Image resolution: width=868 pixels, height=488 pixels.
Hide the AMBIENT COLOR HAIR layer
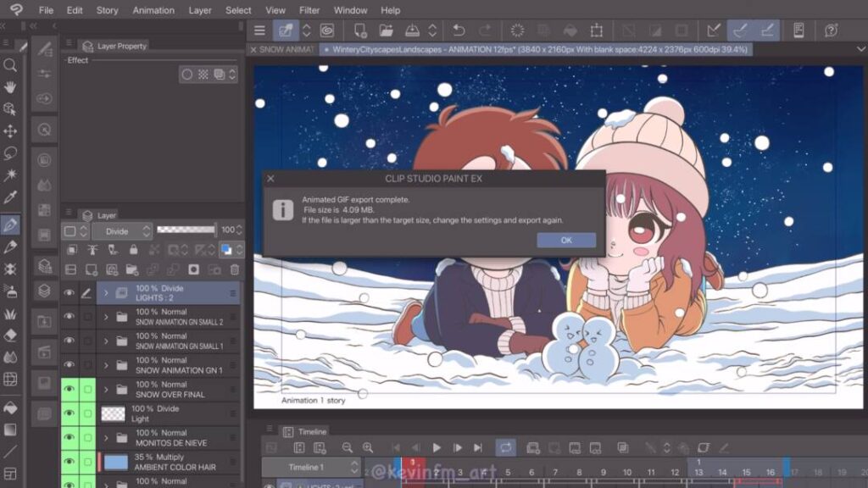click(x=70, y=462)
